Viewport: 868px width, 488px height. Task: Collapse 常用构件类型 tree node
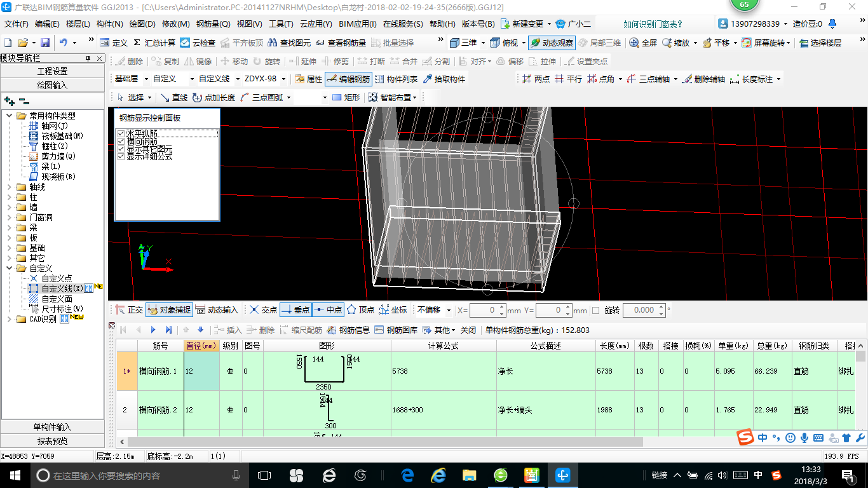pyautogui.click(x=10, y=116)
